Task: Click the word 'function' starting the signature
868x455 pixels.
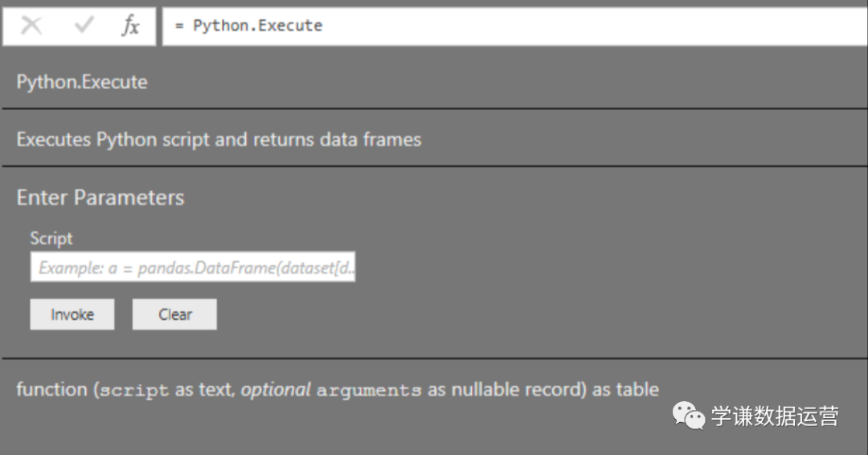Action: click(51, 390)
